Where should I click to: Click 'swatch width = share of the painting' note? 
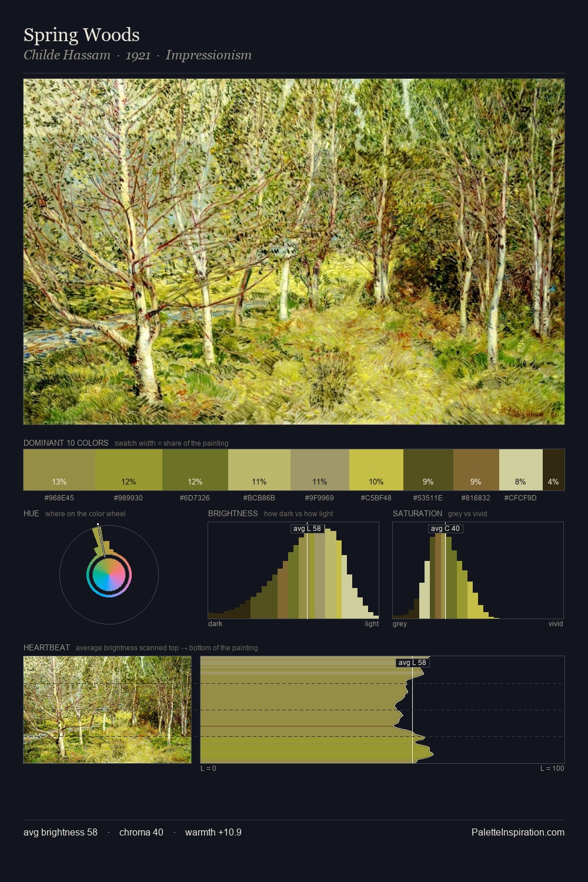click(x=172, y=443)
